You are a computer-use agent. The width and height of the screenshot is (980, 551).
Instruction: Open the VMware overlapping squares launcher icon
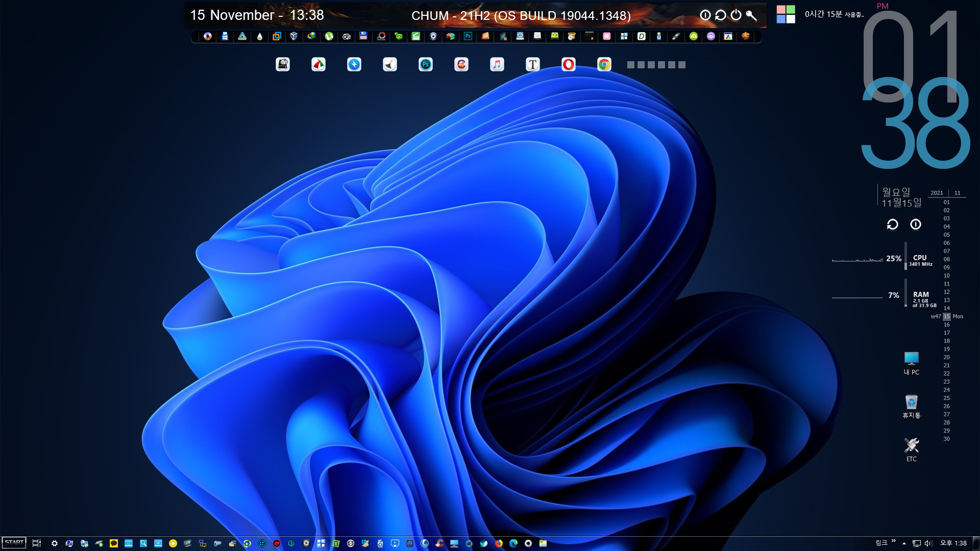click(277, 36)
